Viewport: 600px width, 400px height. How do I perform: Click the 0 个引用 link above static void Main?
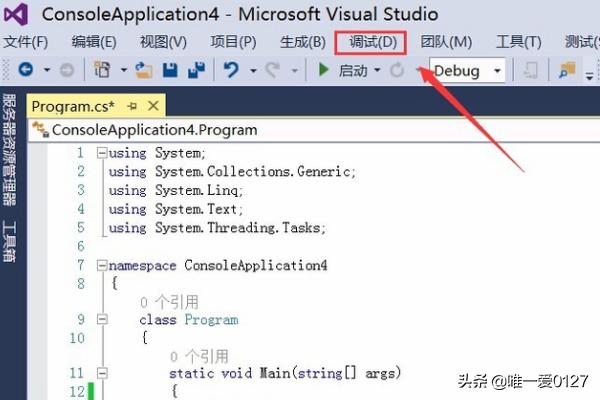click(x=199, y=356)
